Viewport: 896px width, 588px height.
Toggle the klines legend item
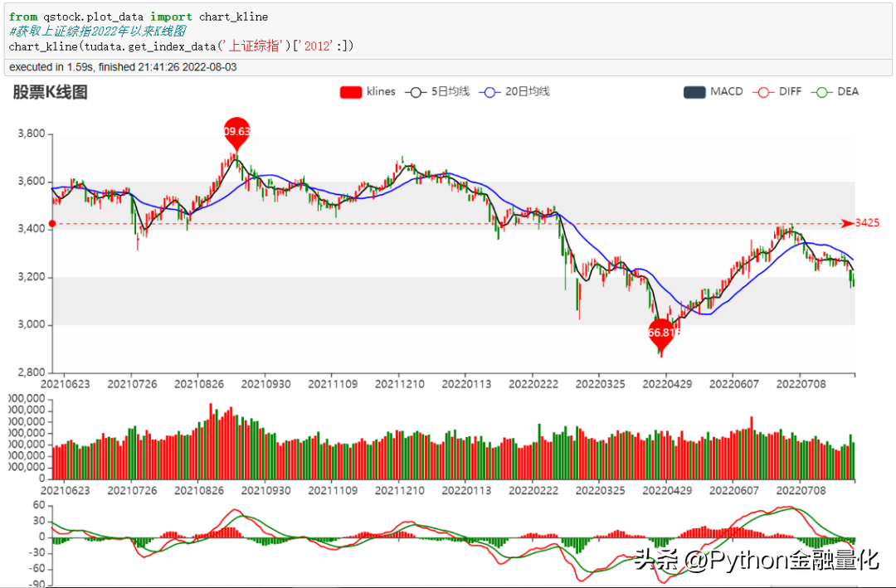368,92
